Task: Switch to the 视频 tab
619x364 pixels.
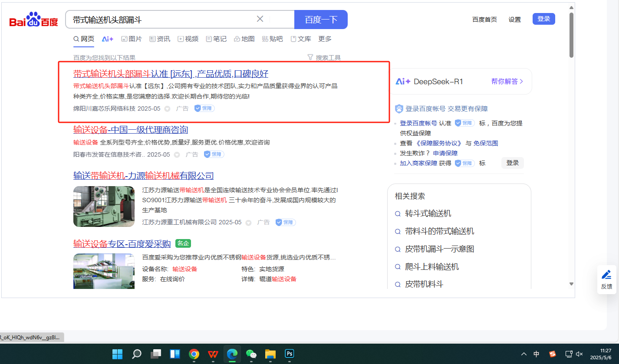Action: 188,39
